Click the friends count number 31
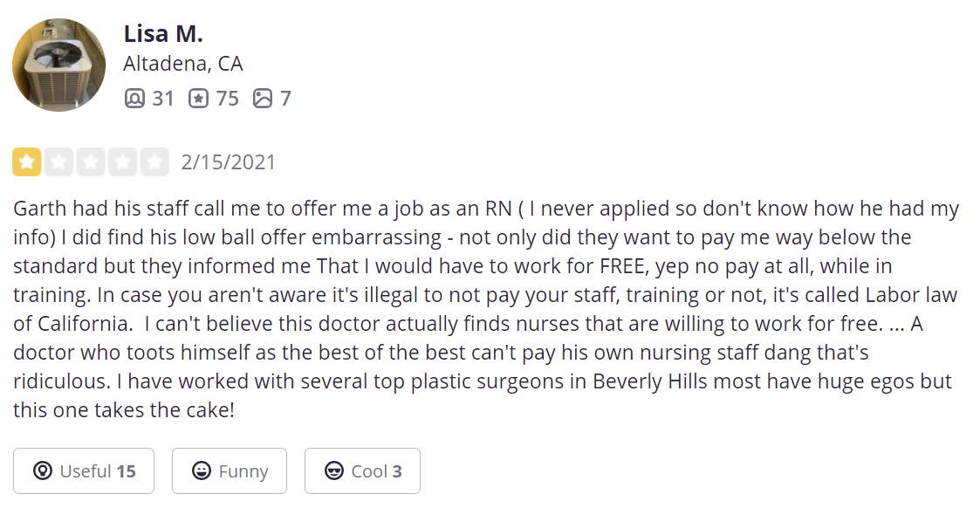 [x=163, y=99]
